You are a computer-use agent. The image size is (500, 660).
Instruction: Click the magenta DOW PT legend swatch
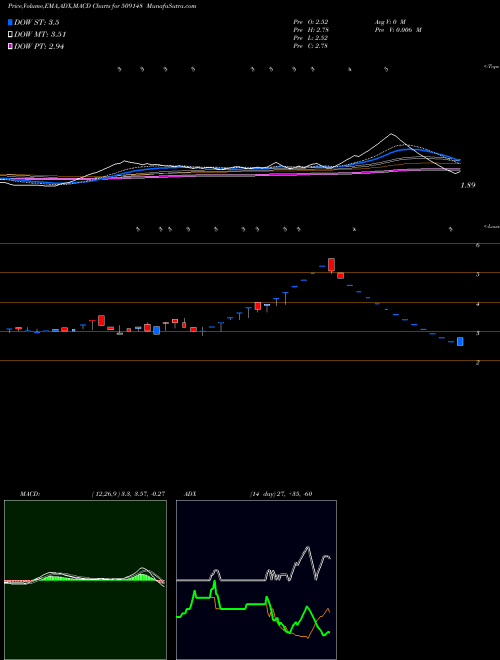[x=11, y=47]
